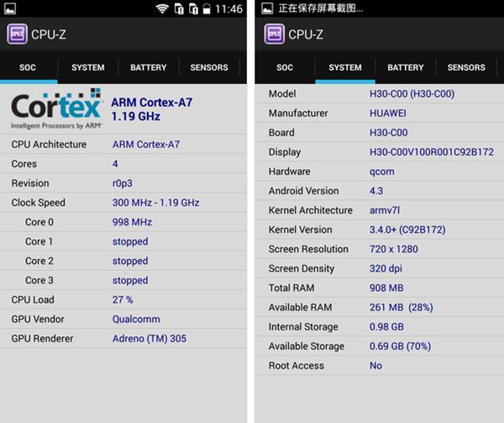Tap GPU Vendor value 'Qualcomm'
This screenshot has height=423, width=504.
pos(136,319)
